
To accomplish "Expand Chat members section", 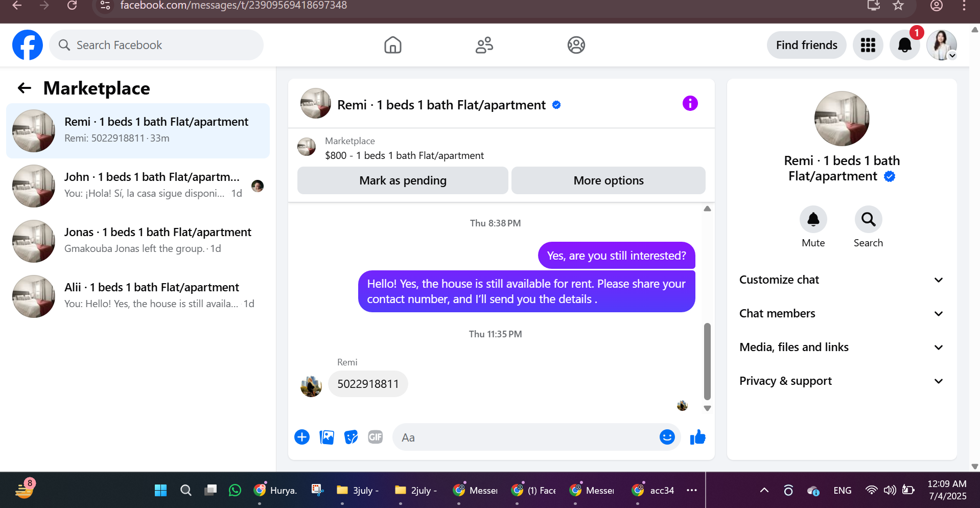I will (842, 313).
